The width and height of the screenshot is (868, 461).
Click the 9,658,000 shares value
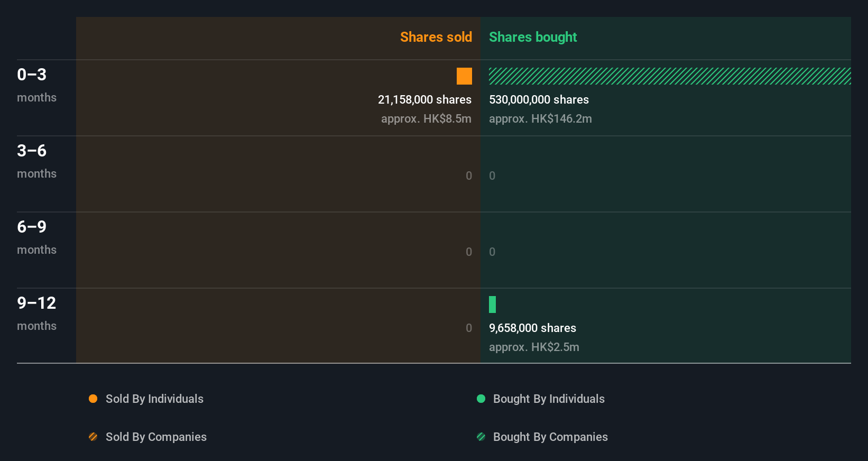pyautogui.click(x=532, y=328)
